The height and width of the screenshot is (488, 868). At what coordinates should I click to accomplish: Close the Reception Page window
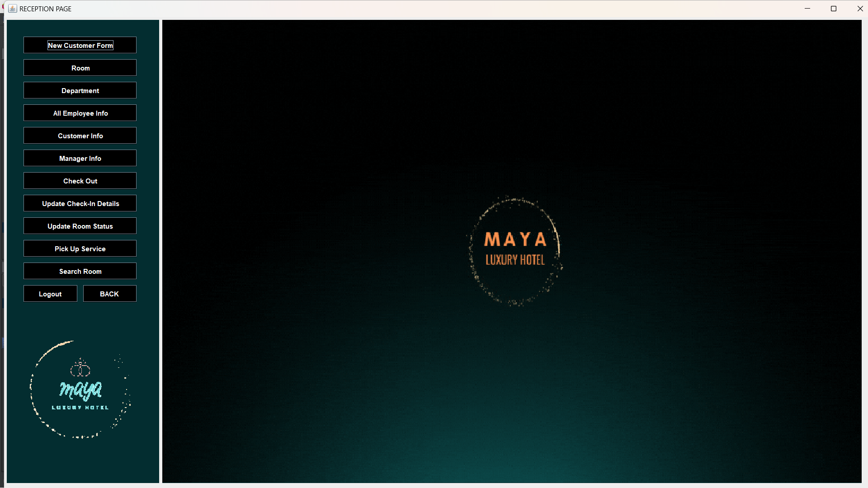860,9
